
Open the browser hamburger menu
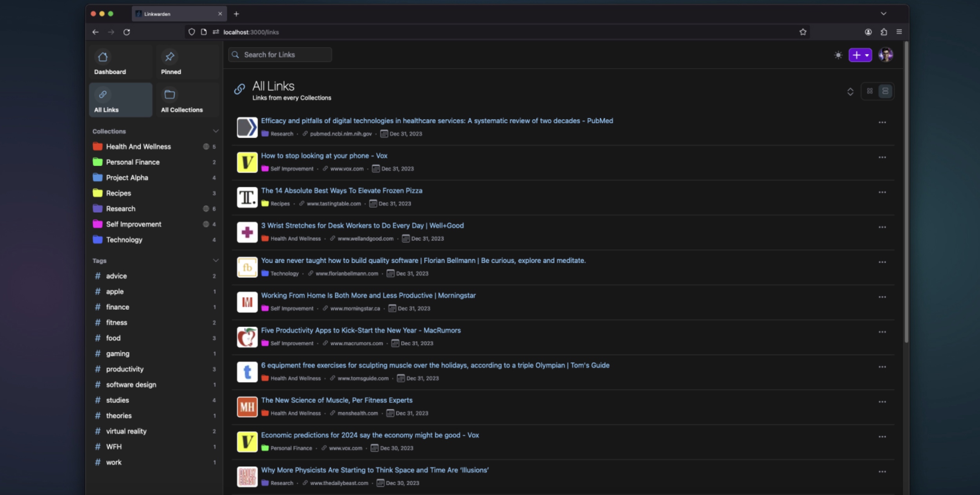(899, 32)
